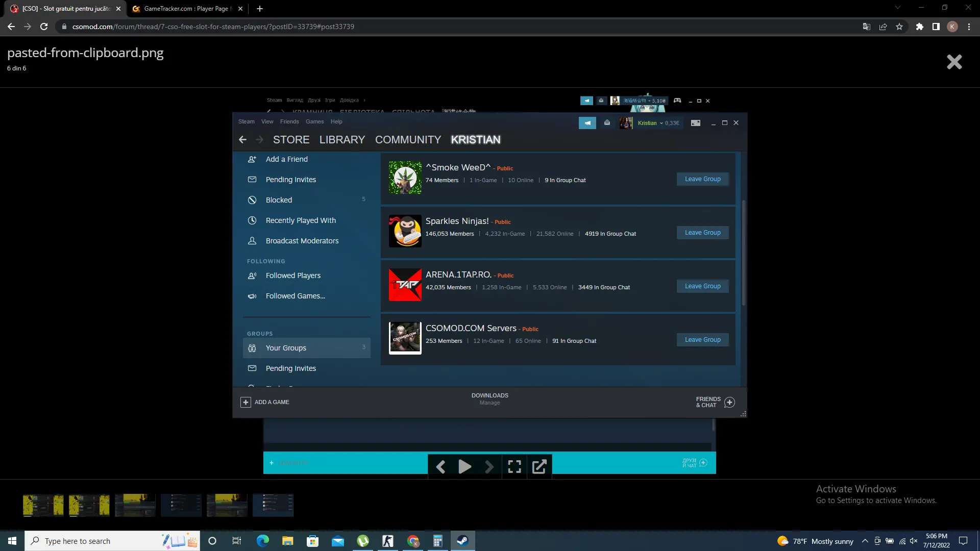980x551 pixels.
Task: Open the ^Smoke WeeD^ group avatar
Action: coord(405,178)
